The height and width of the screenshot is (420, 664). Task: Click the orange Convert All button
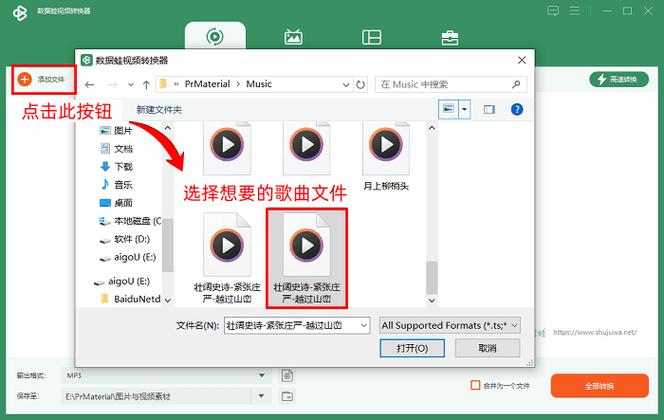coord(600,386)
